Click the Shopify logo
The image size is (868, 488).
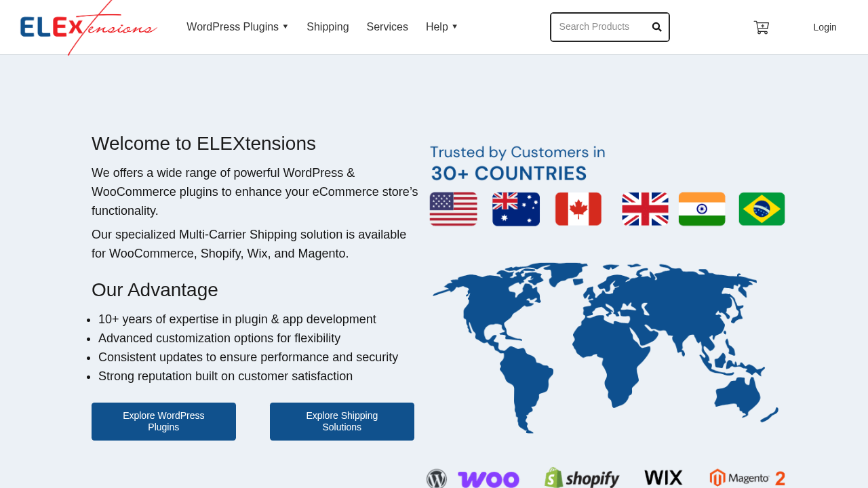pyautogui.click(x=582, y=478)
